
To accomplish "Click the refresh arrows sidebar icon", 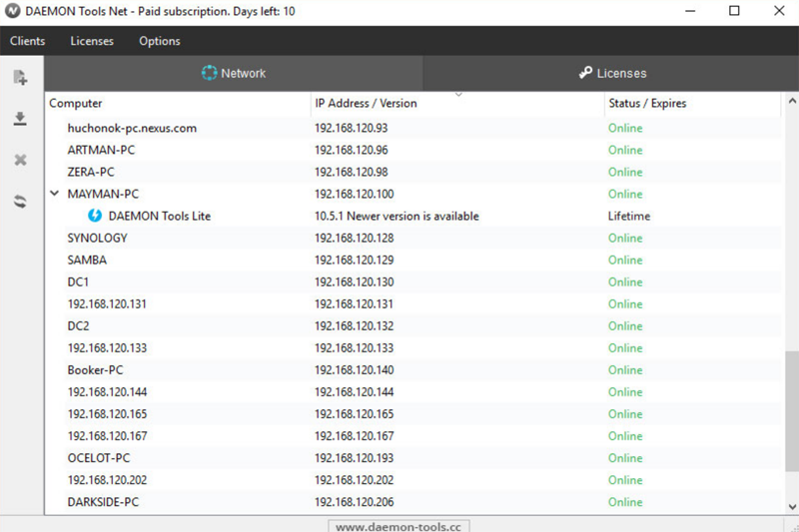I will [x=20, y=201].
